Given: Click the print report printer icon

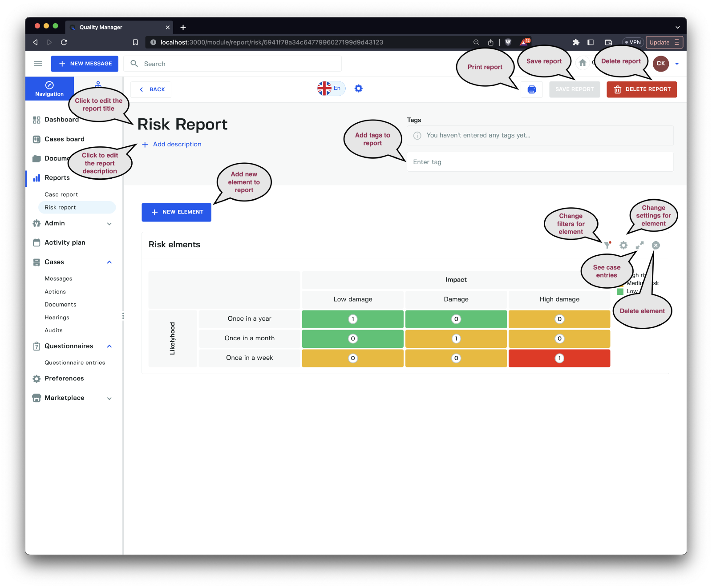Looking at the screenshot, I should 531,89.
